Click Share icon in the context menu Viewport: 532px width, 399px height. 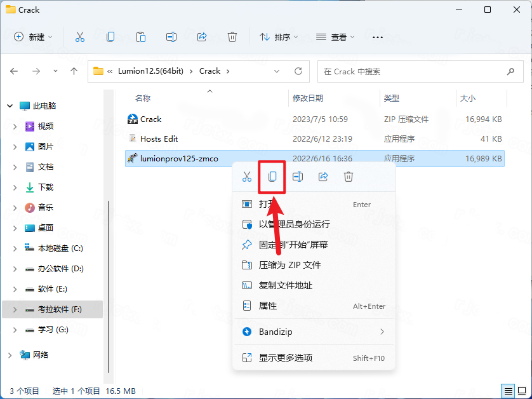point(323,177)
